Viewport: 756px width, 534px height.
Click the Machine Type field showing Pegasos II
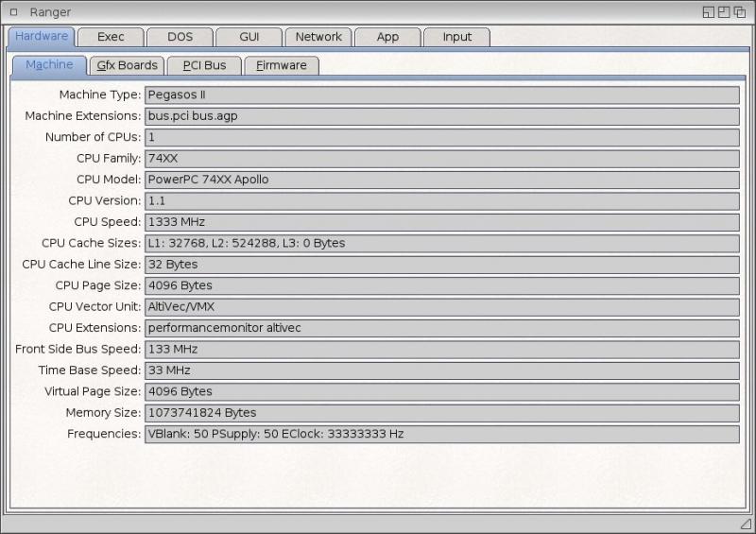pyautogui.click(x=442, y=95)
